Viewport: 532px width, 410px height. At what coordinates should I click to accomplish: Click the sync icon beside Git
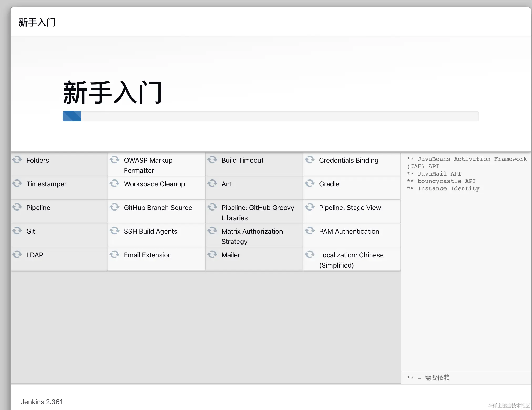[17, 231]
